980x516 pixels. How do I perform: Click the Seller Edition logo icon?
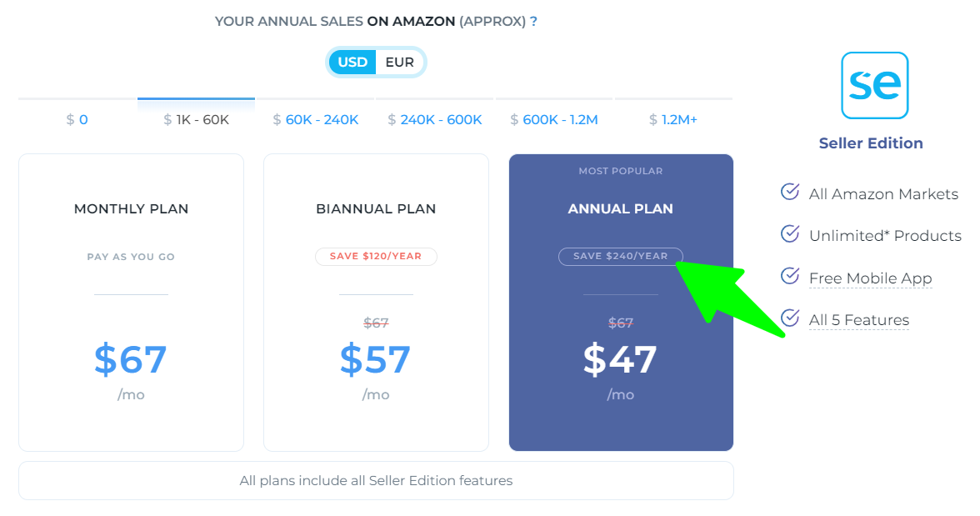click(874, 85)
